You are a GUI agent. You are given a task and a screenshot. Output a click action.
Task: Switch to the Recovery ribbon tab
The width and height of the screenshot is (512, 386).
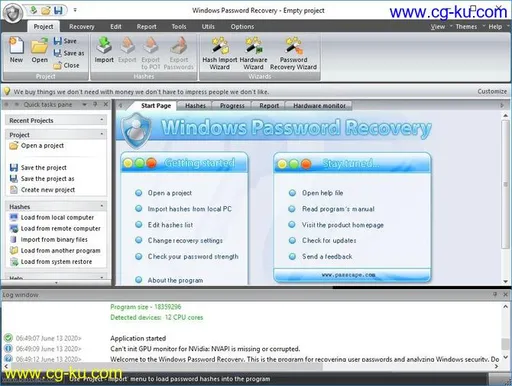click(x=82, y=27)
